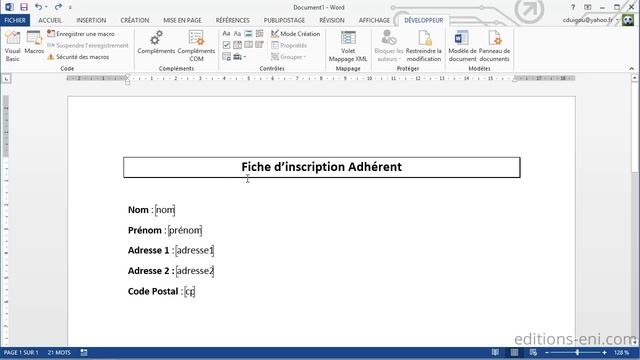This screenshot has height=360, width=640.
Task: Open Sécurité des macros settings
Action: [x=78, y=57]
